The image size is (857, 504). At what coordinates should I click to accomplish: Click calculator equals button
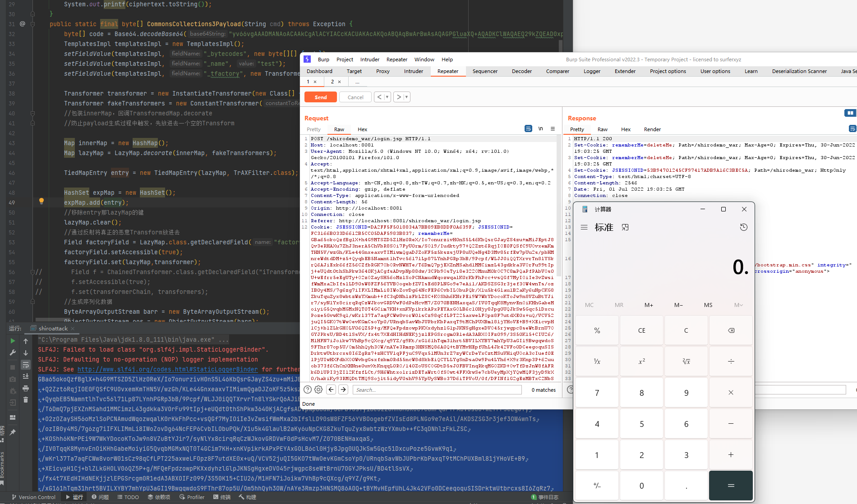coord(731,486)
